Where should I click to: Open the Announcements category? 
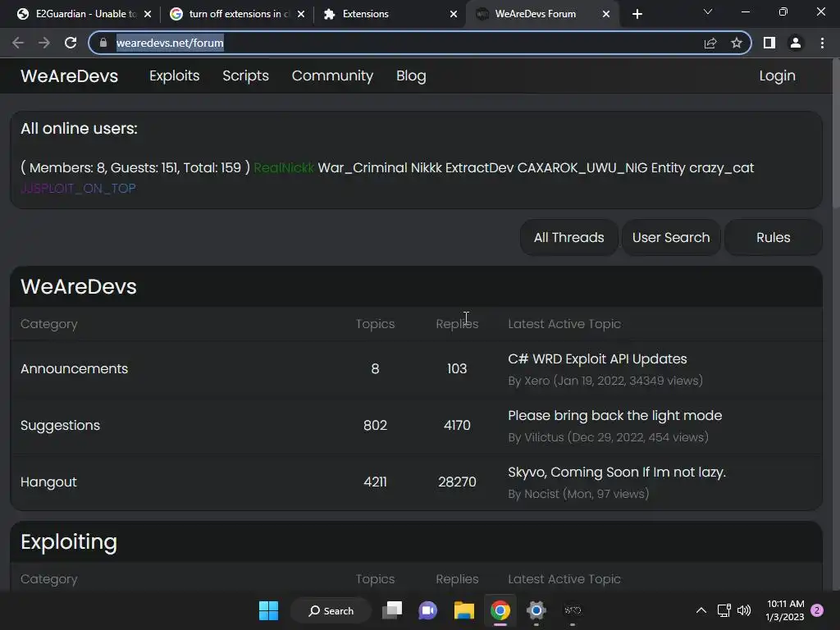click(x=74, y=368)
